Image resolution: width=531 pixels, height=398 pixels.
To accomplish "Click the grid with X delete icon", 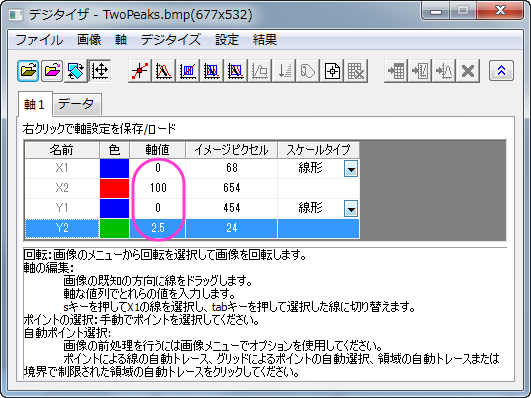I will [356, 71].
